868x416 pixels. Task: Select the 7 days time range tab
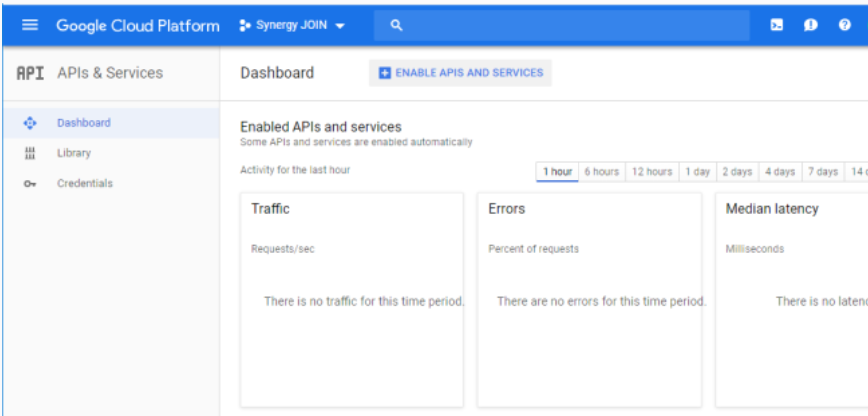click(x=823, y=172)
